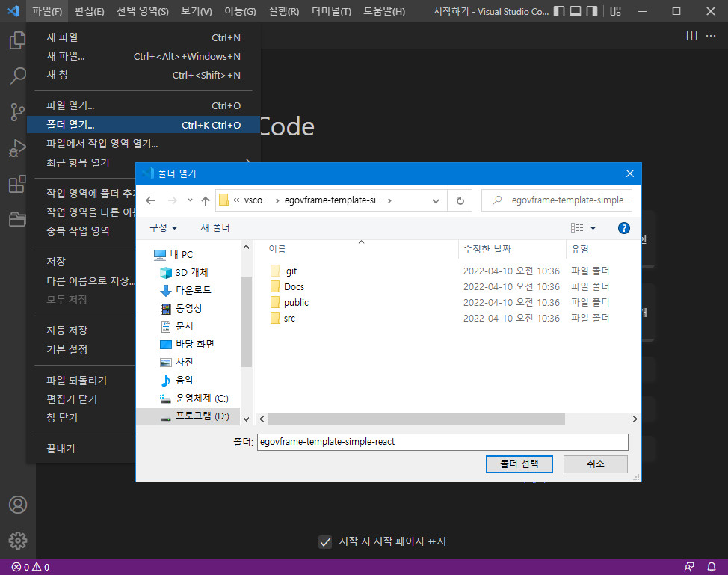Open the 보기(V) menu
This screenshot has height=575, width=728.
tap(197, 11)
